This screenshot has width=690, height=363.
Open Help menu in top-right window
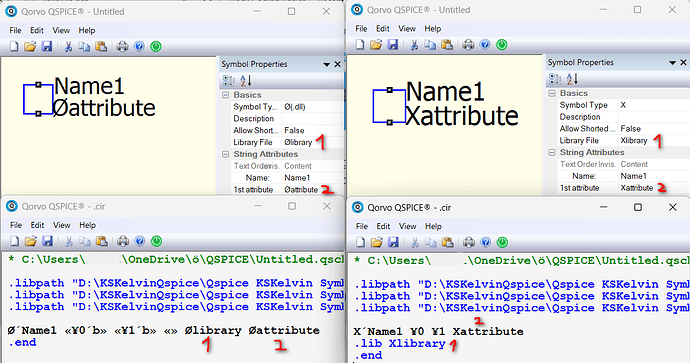click(x=433, y=29)
